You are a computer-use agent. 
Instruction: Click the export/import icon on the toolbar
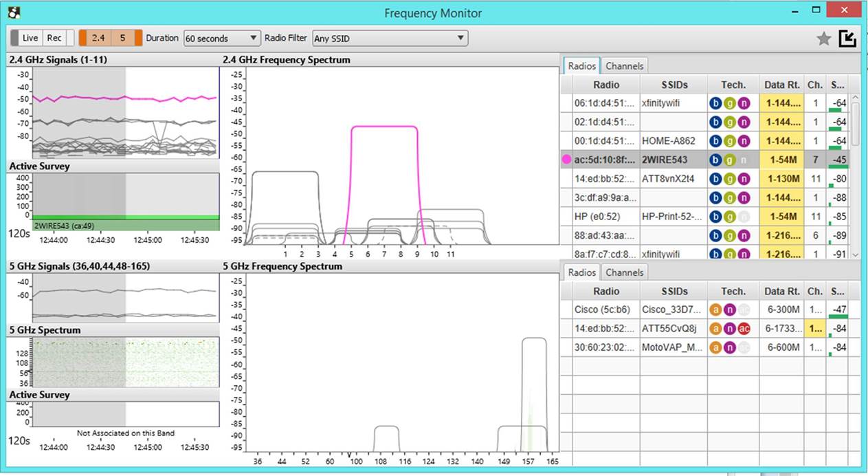pos(846,39)
